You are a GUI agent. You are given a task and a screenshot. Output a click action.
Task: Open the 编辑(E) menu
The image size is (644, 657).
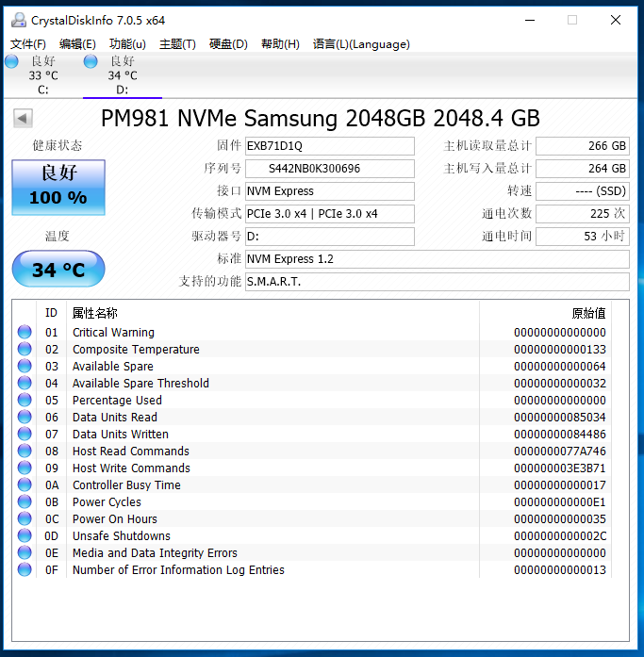pyautogui.click(x=77, y=44)
